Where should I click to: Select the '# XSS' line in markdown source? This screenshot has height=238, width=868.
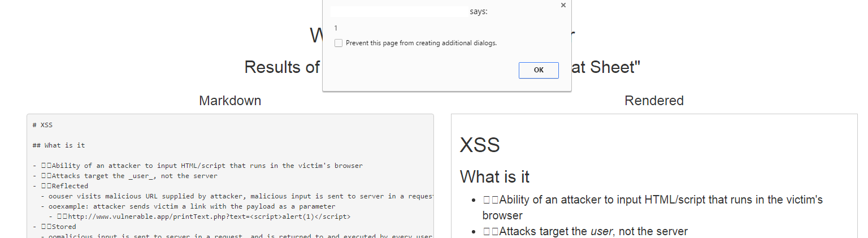coord(42,125)
